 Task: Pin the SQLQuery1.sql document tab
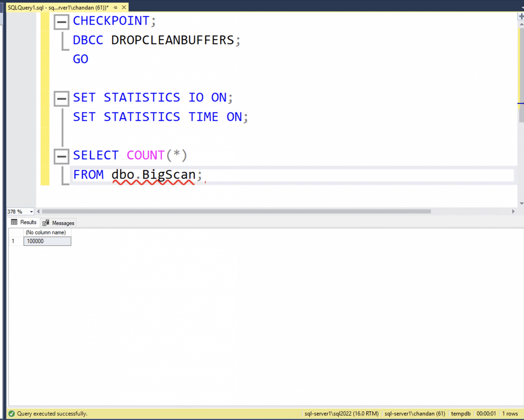115,7
